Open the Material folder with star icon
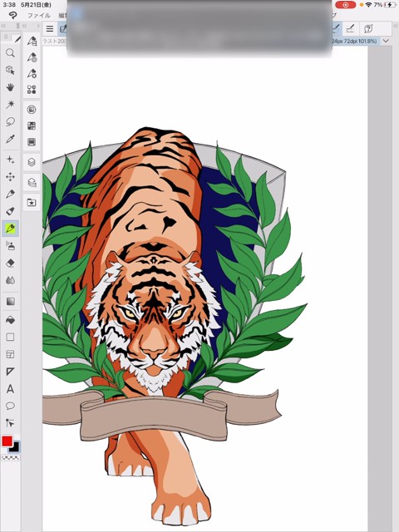This screenshot has height=532, width=399. [x=32, y=203]
